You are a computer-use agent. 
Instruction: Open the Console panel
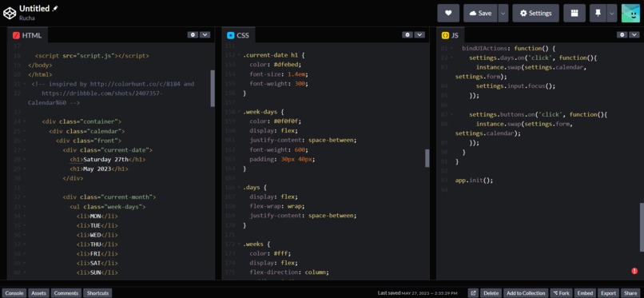pyautogui.click(x=14, y=293)
